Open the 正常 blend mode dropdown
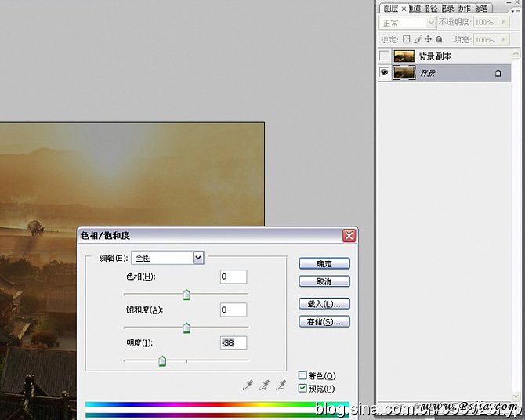The width and height of the screenshot is (525, 420). (431, 23)
